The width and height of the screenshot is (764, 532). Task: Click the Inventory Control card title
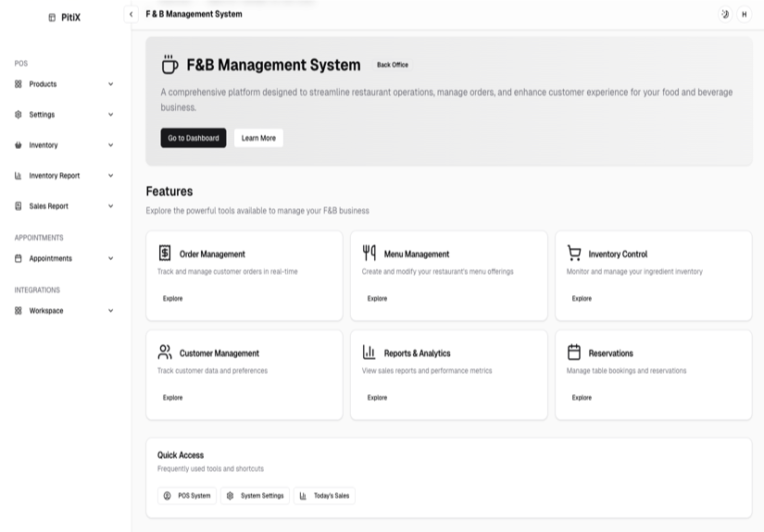coord(618,254)
